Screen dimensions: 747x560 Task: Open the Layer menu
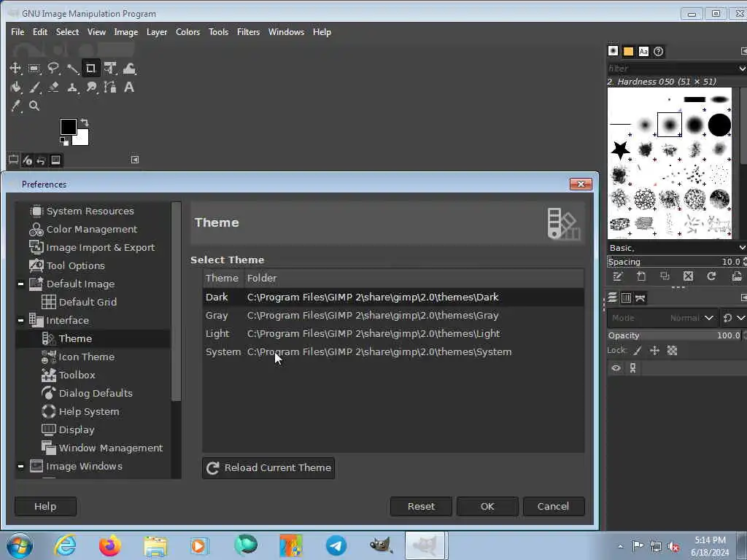(157, 32)
